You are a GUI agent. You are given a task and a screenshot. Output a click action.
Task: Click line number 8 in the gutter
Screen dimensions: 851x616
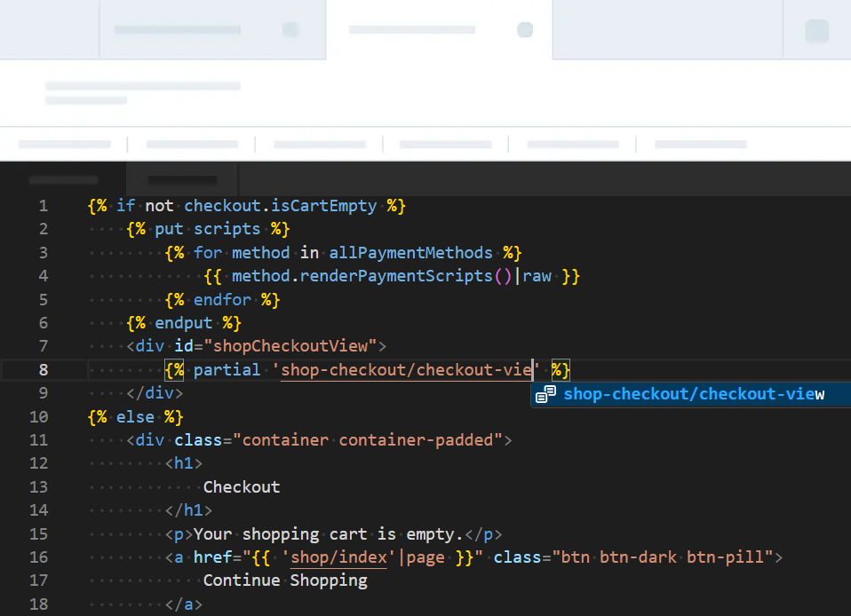[43, 369]
